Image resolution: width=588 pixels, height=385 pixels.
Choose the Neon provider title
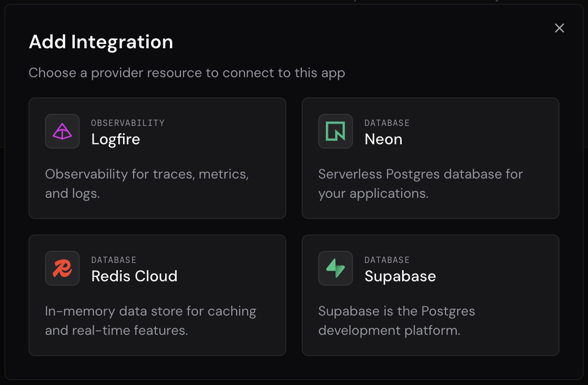coord(383,139)
